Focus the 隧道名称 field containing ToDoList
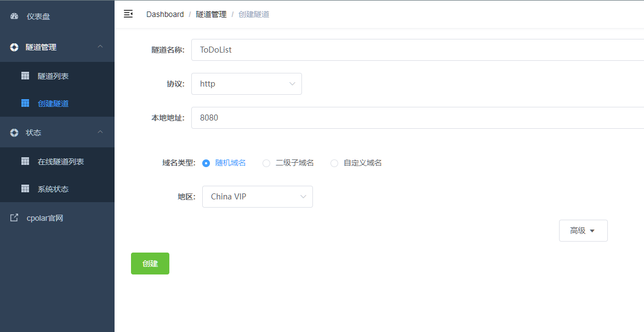 point(418,50)
